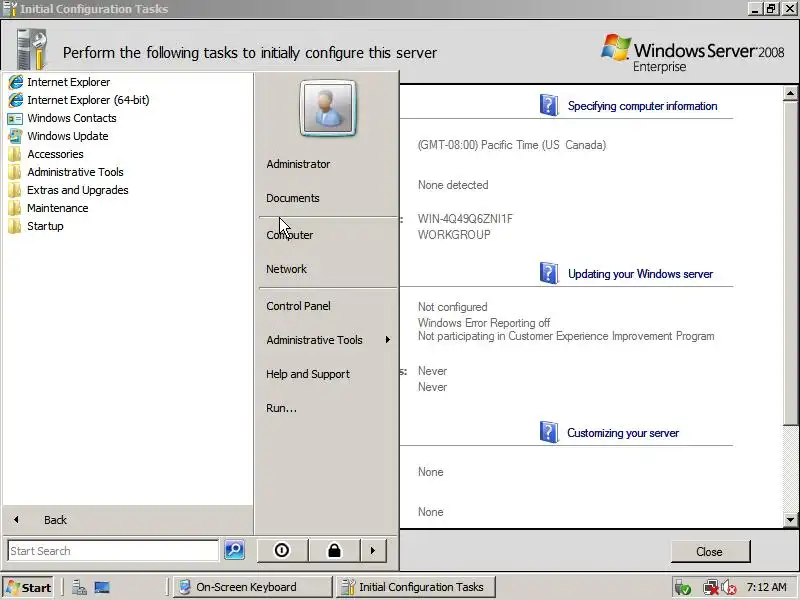
Task: Click Show Desktop quick launch icon
Action: click(x=102, y=588)
